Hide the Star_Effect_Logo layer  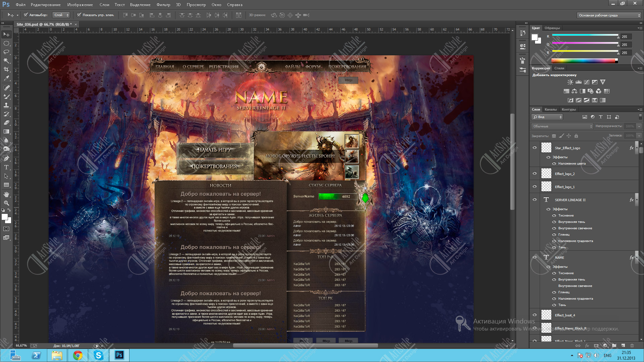tap(535, 148)
